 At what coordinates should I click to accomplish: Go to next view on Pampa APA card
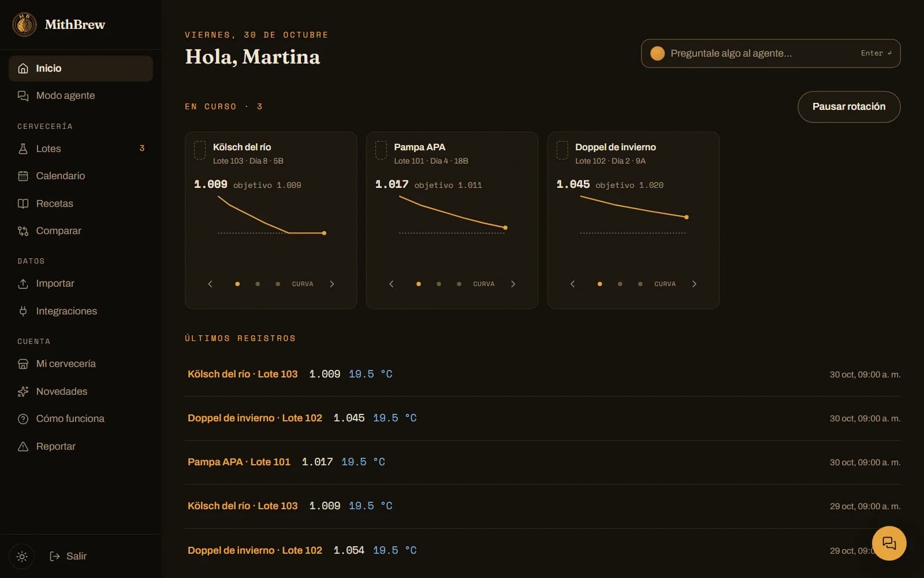513,284
